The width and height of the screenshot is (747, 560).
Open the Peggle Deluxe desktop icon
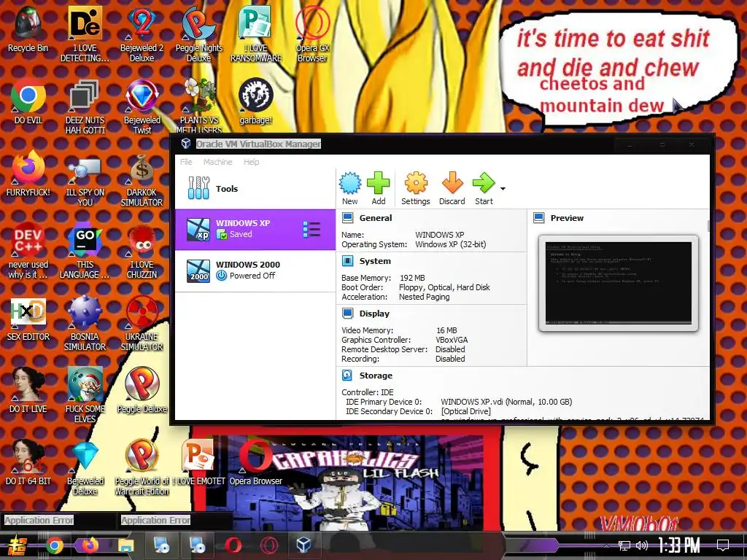point(142,391)
